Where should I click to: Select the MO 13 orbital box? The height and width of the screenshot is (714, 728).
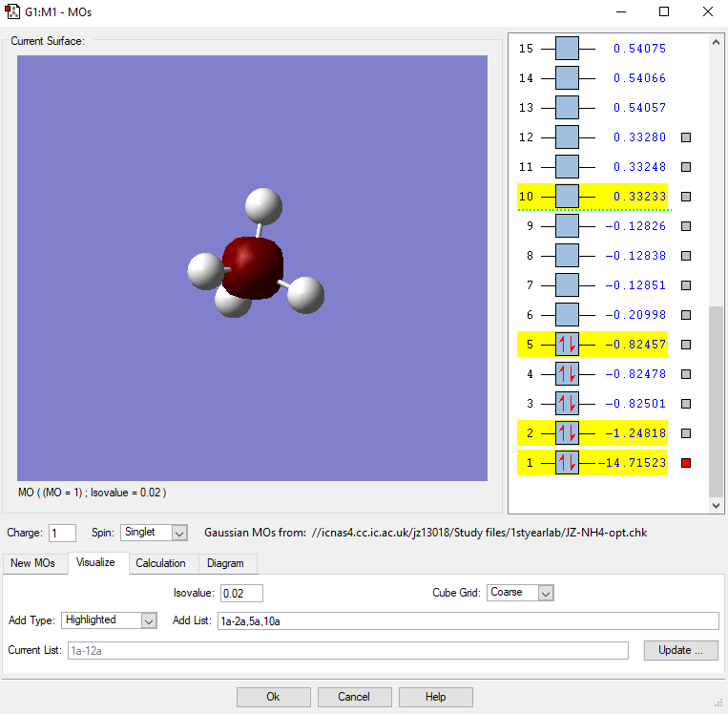tap(567, 108)
